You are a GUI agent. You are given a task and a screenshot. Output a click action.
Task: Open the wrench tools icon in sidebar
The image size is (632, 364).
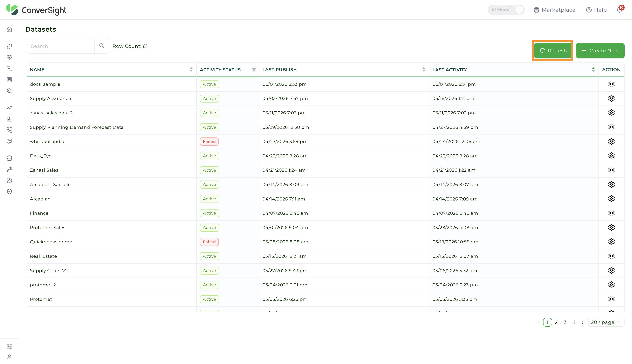[9, 169]
